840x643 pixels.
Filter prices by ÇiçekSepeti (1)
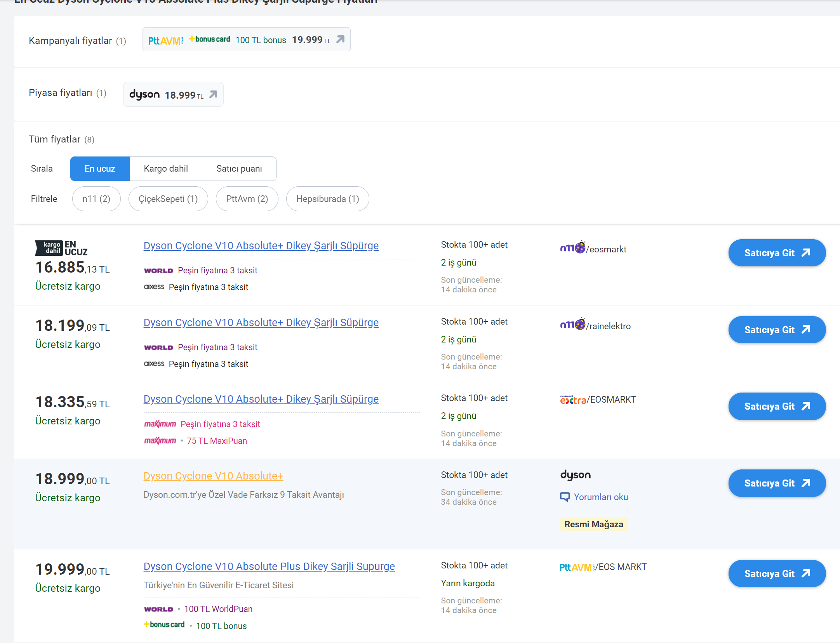[168, 199]
